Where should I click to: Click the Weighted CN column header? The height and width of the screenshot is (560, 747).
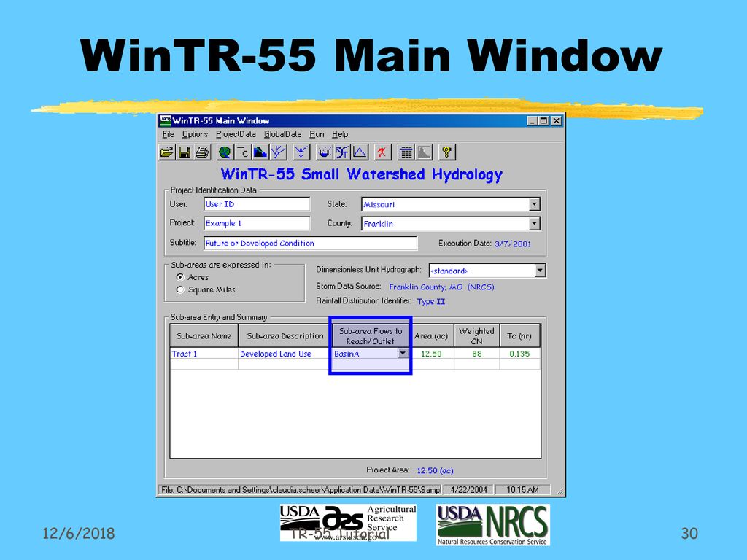[477, 335]
